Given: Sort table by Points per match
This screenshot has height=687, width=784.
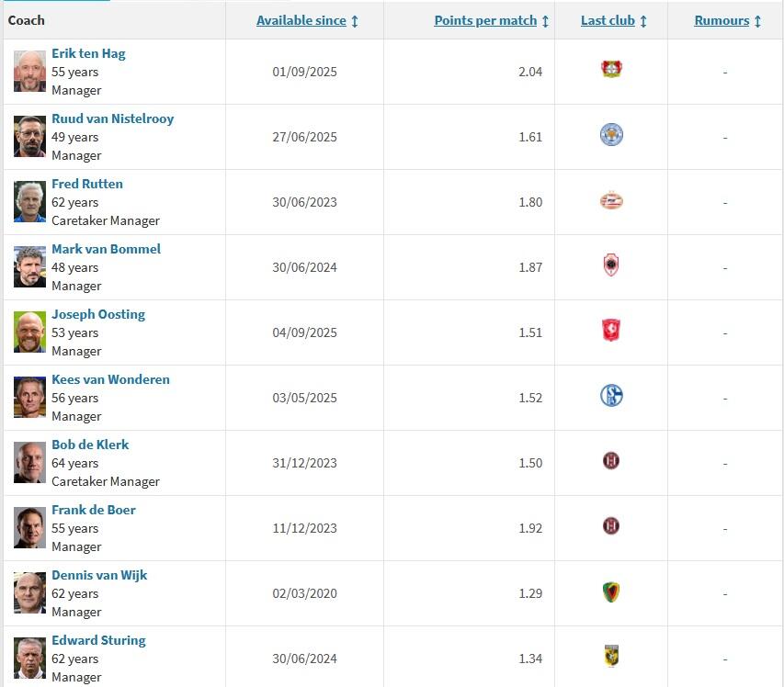Looking at the screenshot, I should pos(485,20).
